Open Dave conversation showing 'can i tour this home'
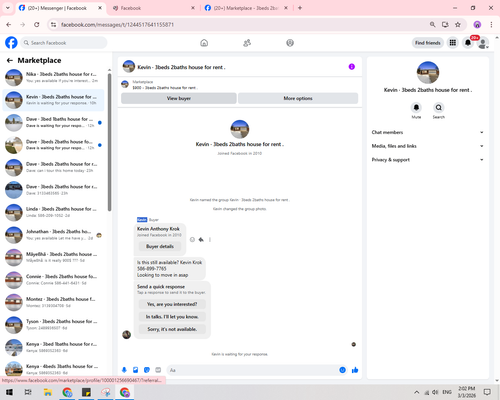This screenshot has height=400, width=500. tap(53, 167)
